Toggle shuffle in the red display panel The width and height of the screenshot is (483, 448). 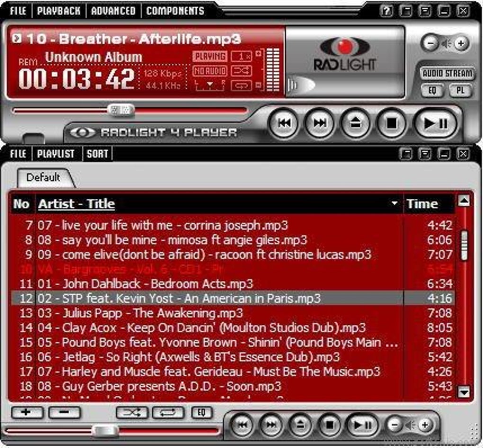pyautogui.click(x=241, y=71)
